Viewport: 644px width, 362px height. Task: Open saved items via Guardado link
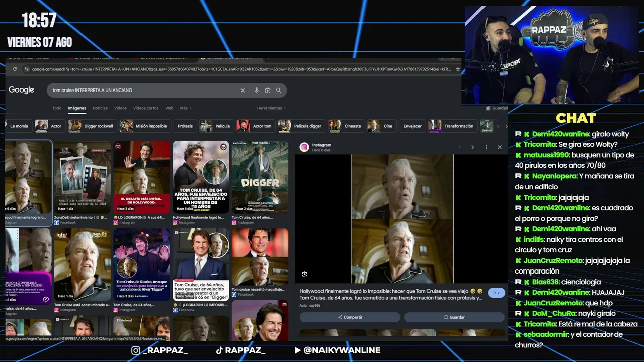[x=497, y=108]
